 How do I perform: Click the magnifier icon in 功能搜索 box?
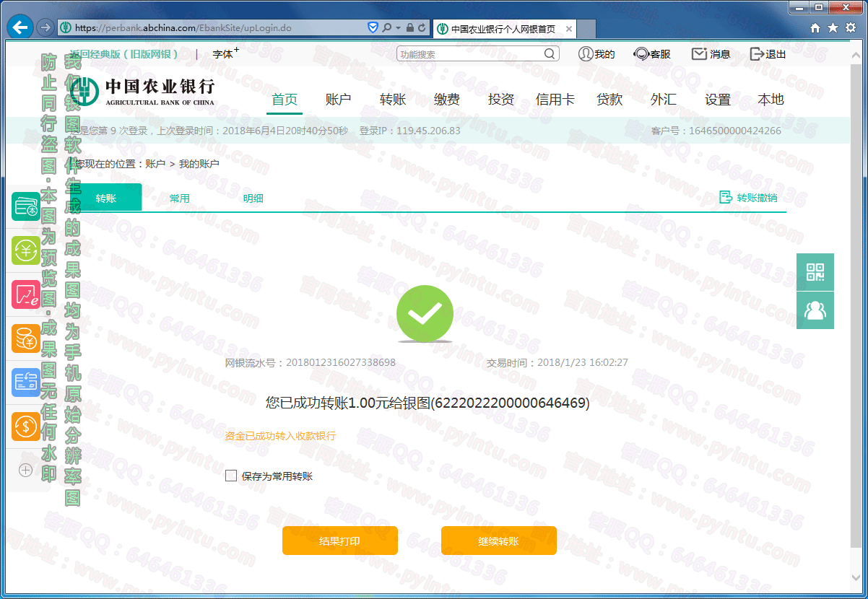(550, 54)
